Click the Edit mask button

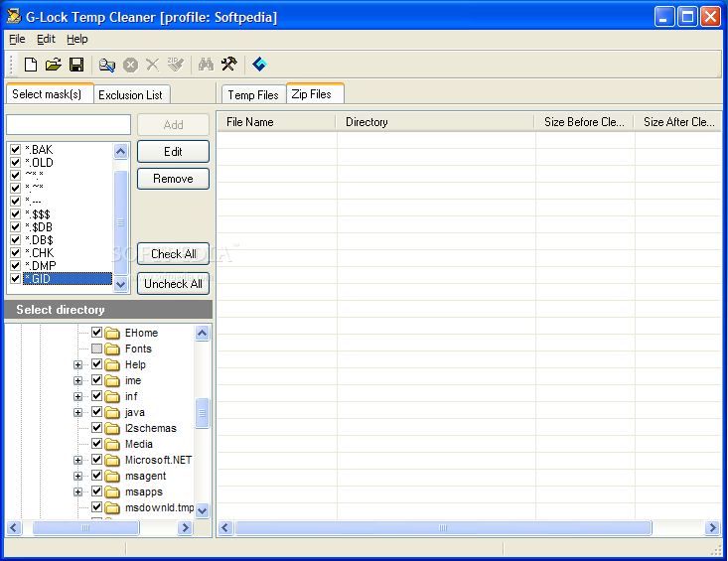[173, 152]
